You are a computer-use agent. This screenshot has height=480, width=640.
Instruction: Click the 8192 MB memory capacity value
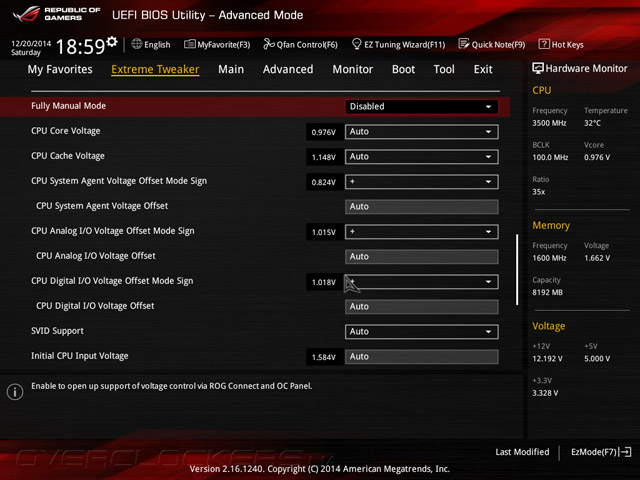click(547, 292)
